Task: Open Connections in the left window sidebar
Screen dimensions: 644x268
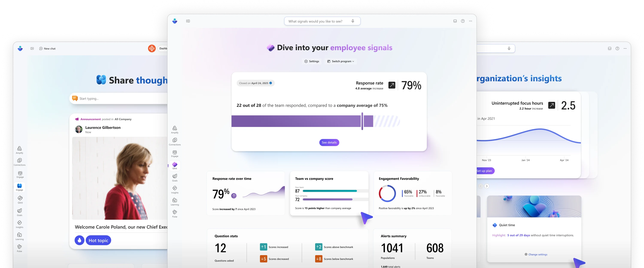Action: [20, 162]
